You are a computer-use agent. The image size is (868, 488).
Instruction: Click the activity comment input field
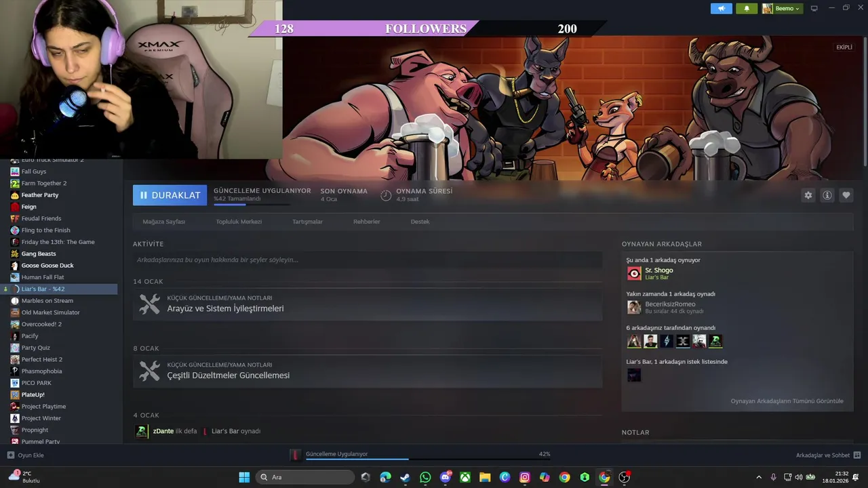click(368, 260)
